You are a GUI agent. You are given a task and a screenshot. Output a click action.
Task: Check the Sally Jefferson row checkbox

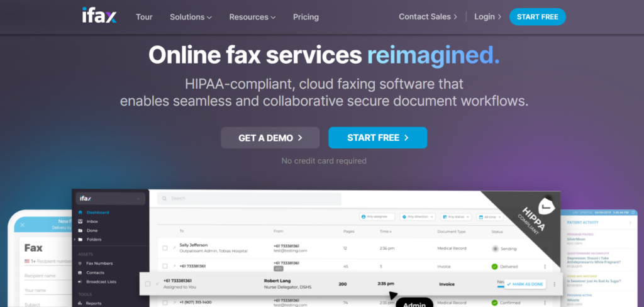165,248
